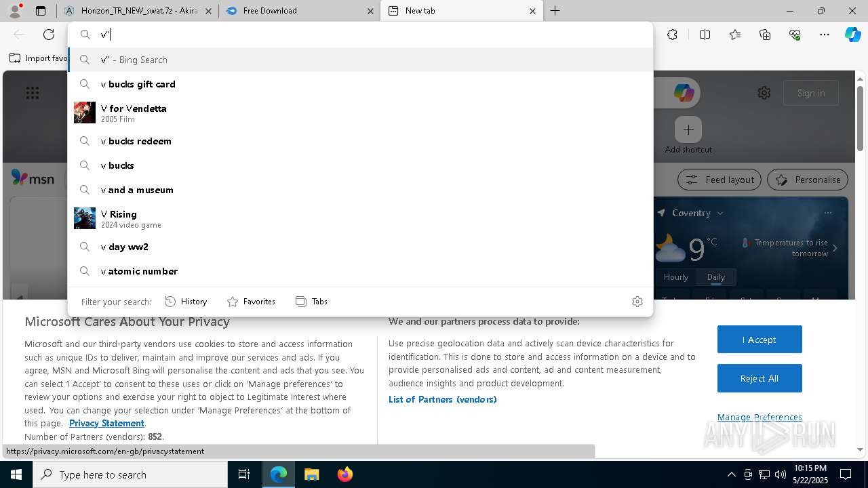Image resolution: width=868 pixels, height=488 pixels.
Task: Click the Personalise button
Action: tap(808, 180)
